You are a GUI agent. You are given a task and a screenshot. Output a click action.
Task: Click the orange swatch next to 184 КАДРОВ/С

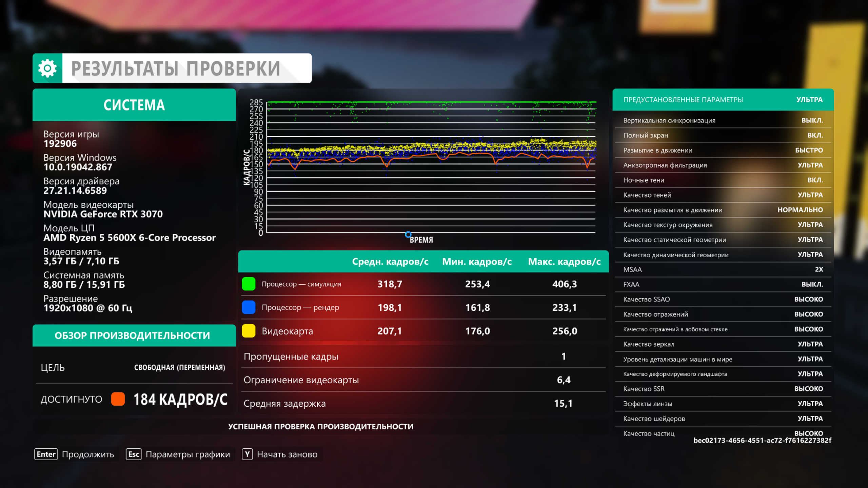(118, 399)
